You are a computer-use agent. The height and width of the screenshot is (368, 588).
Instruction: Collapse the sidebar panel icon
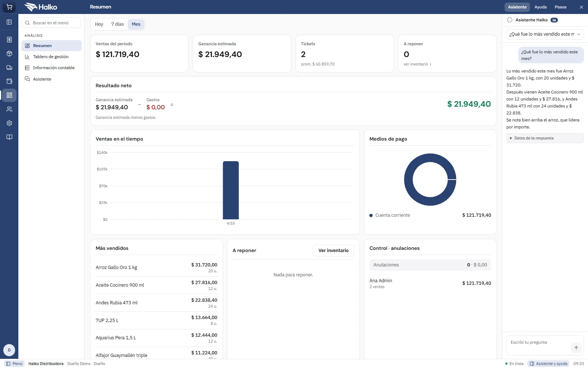click(x=9, y=22)
